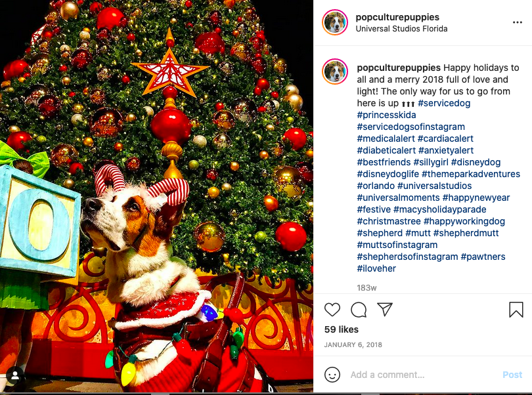
Task: Share post with the paper plane icon
Action: point(385,309)
